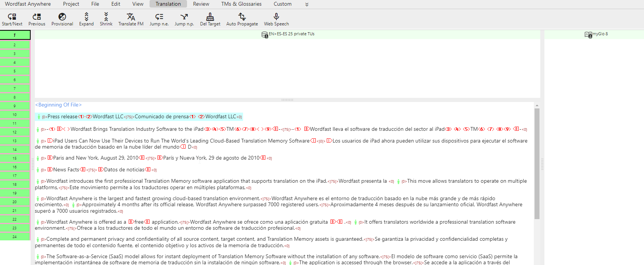
Task: Jump to next empty segment (Jump n.e.)
Action: [x=159, y=16]
